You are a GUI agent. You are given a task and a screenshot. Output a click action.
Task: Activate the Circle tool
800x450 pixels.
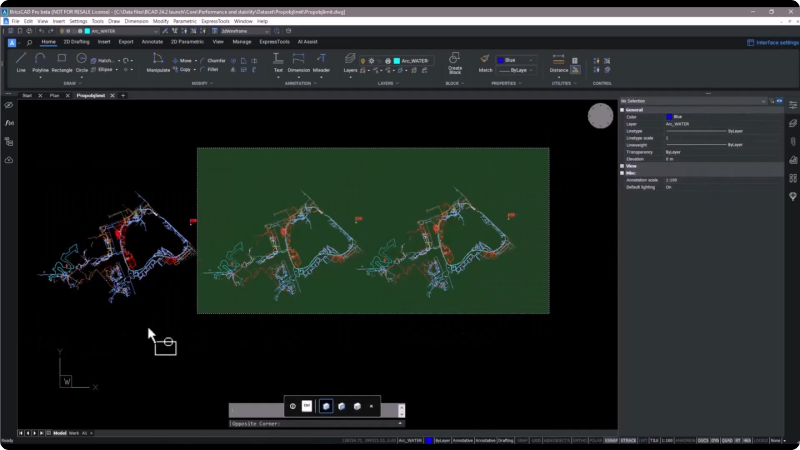pyautogui.click(x=82, y=62)
